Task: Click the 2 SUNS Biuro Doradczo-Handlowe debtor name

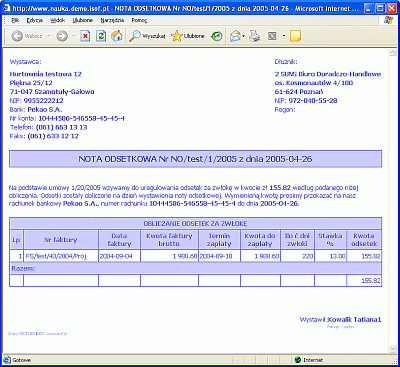Action: pyautogui.click(x=328, y=74)
